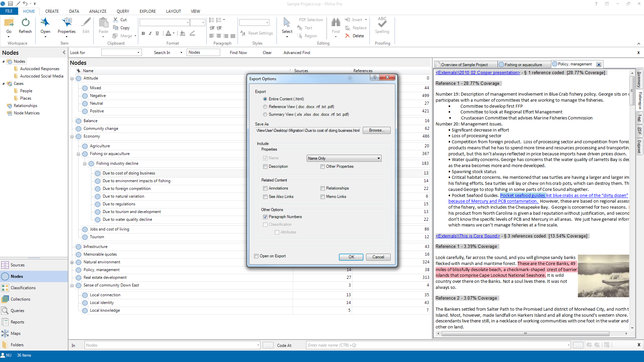Viewport: 644px width, 362px height.
Task: Click the Find Now button
Action: [x=238, y=53]
